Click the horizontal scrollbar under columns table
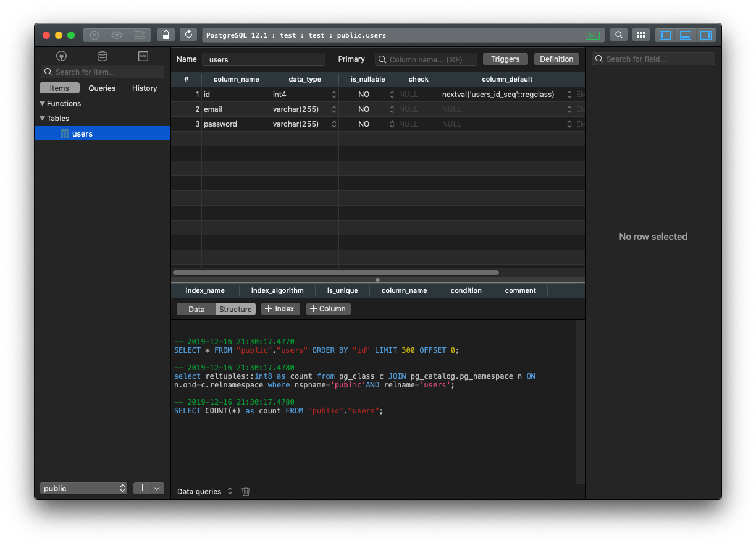Viewport: 756px width, 545px height. [x=335, y=272]
